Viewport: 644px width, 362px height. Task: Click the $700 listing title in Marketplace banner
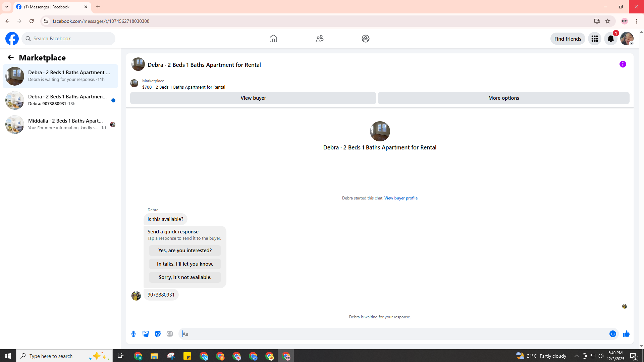(x=184, y=87)
